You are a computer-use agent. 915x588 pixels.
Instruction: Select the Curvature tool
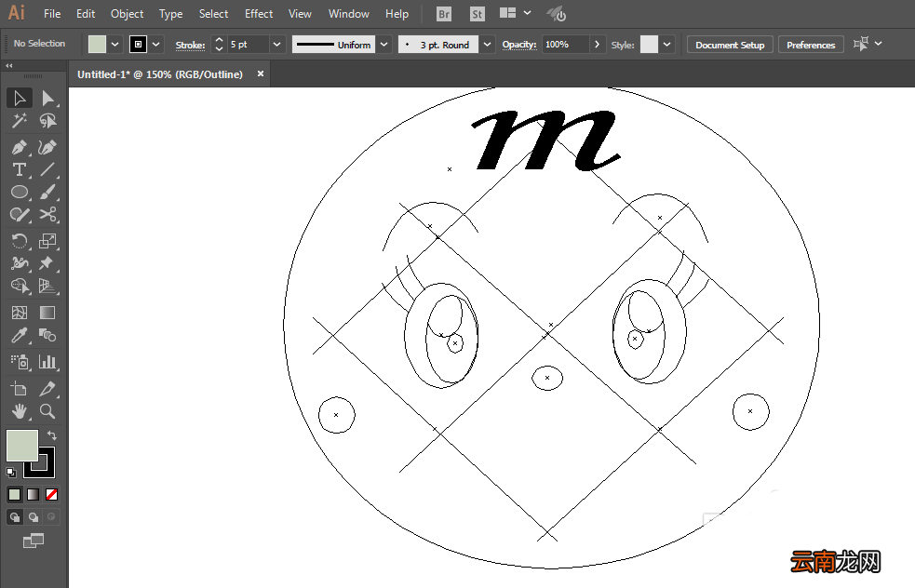coord(47,147)
